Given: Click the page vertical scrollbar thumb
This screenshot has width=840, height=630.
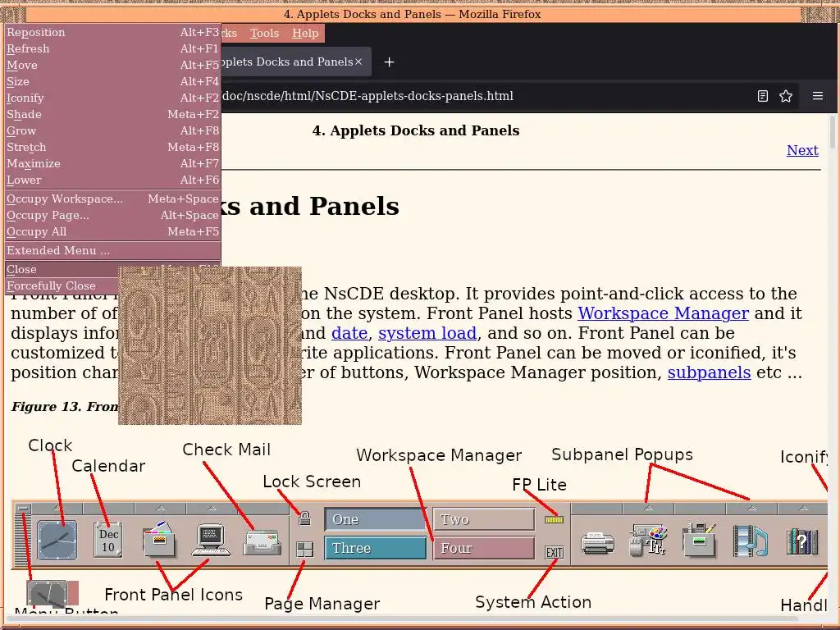Looking at the screenshot, I should [832, 132].
